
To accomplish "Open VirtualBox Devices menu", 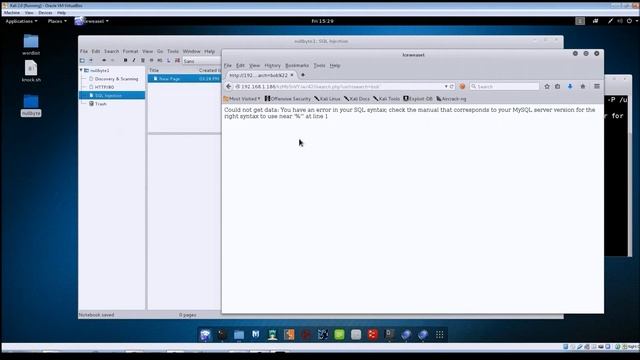I will point(45,13).
